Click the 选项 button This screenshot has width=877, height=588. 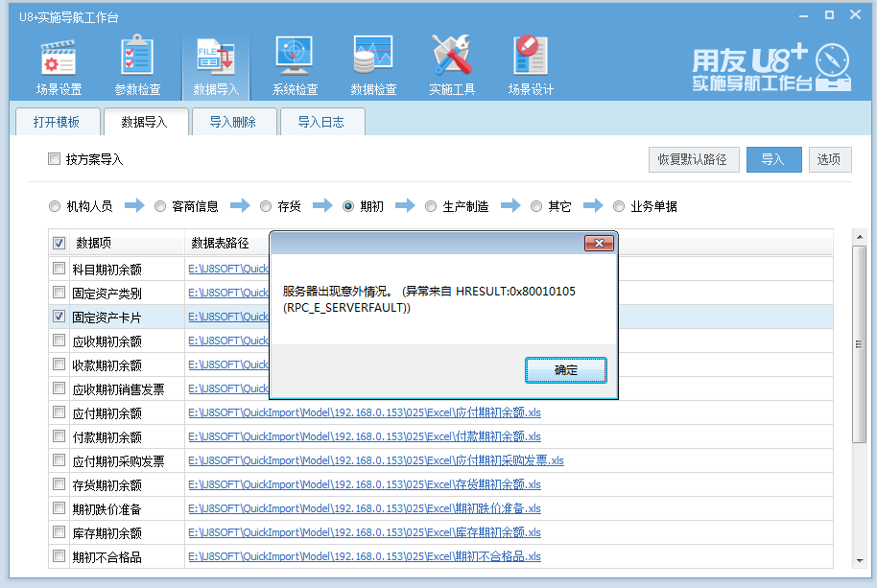point(829,160)
